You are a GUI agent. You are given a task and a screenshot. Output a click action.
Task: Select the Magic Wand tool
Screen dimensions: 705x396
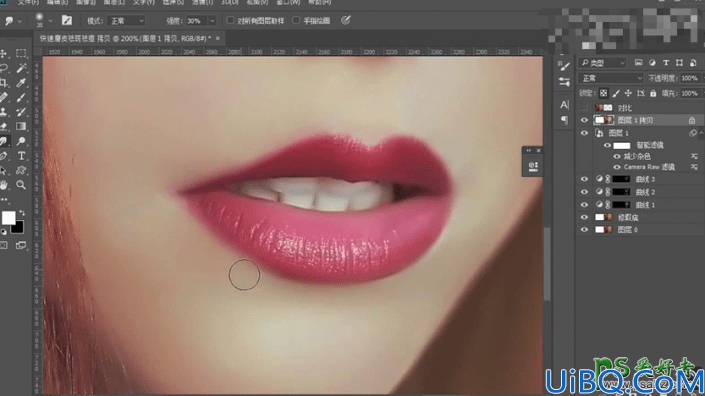(21, 68)
